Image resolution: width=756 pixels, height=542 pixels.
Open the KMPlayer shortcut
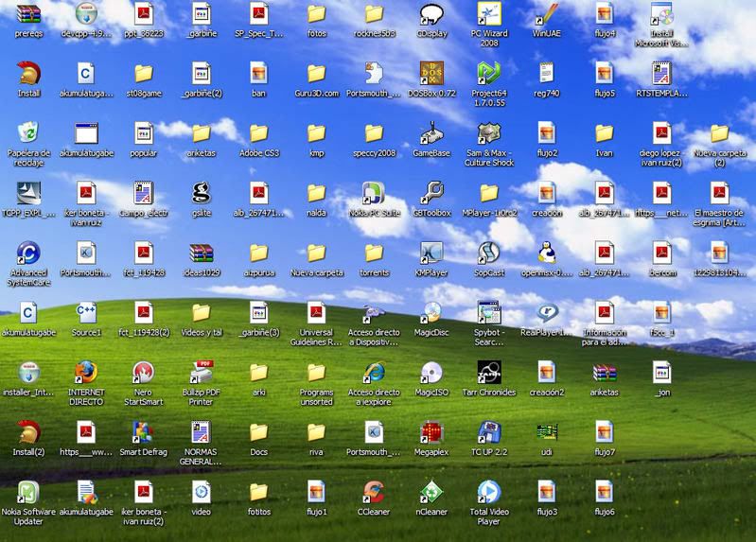pos(431,253)
